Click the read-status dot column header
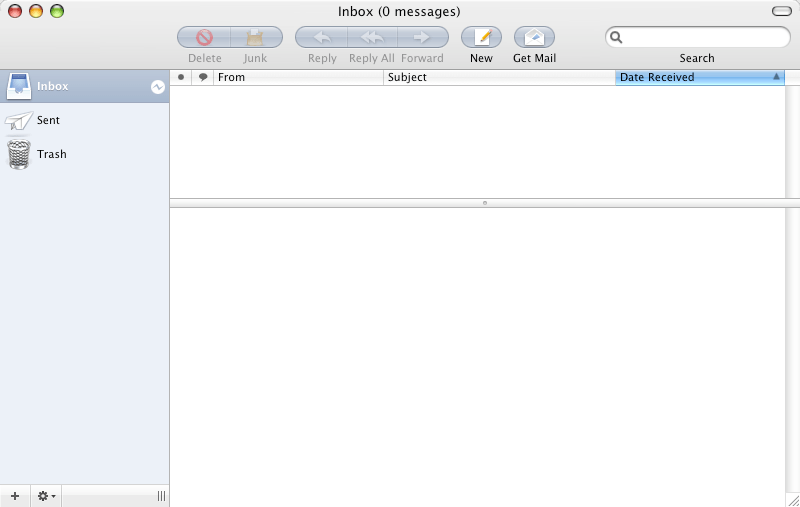 click(181, 78)
